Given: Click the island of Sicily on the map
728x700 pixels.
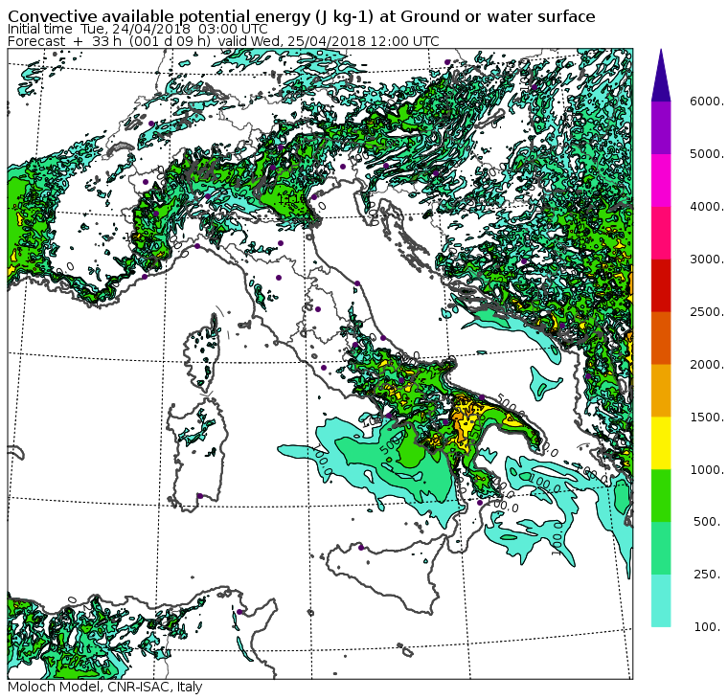Looking at the screenshot, I should click(x=385, y=576).
